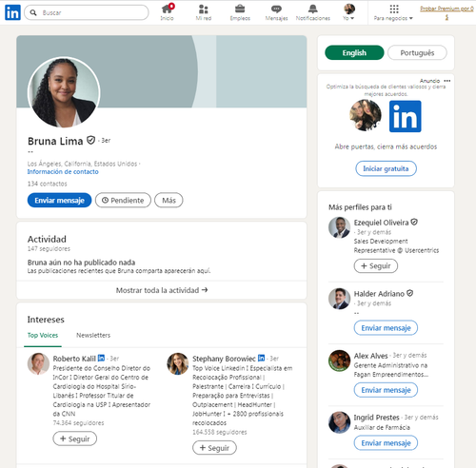Image resolution: width=476 pixels, height=468 pixels.
Task: Click the LinkedIn logo in the ad
Action: pos(406,116)
